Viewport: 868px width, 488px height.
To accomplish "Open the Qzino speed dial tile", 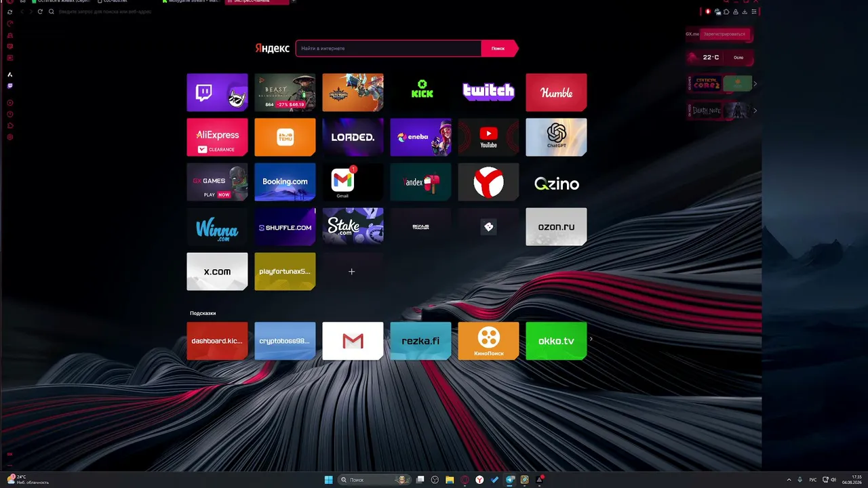I will [556, 182].
